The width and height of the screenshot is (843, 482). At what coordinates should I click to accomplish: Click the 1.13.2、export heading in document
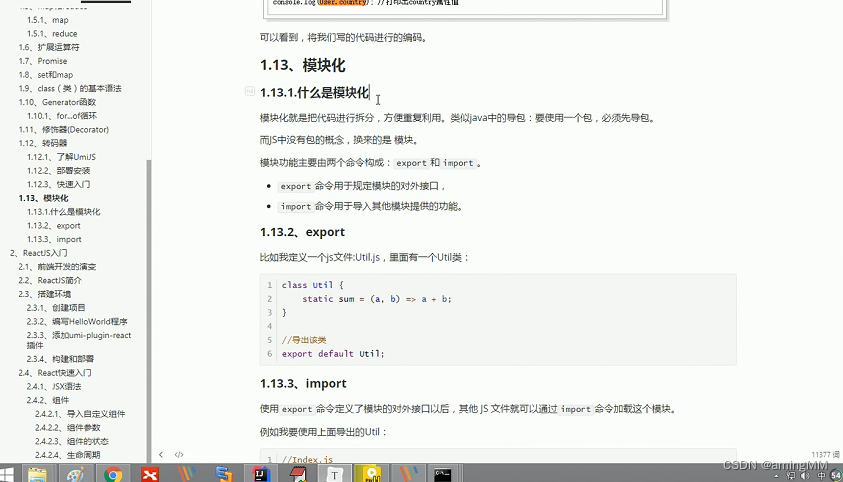302,232
